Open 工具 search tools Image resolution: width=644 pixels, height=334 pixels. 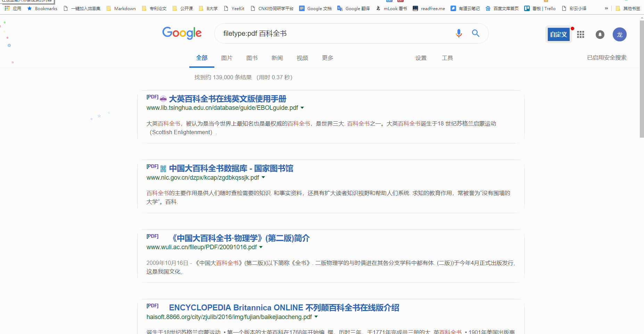tap(447, 58)
